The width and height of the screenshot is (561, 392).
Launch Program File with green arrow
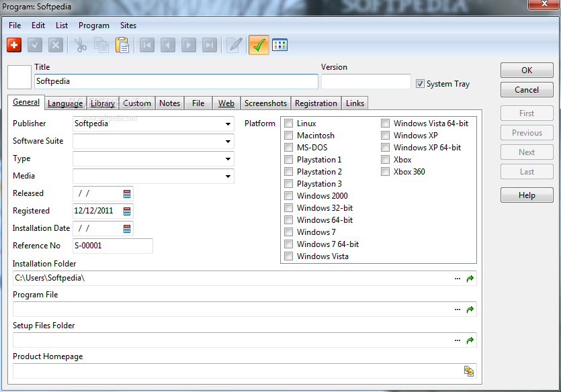[x=470, y=309]
